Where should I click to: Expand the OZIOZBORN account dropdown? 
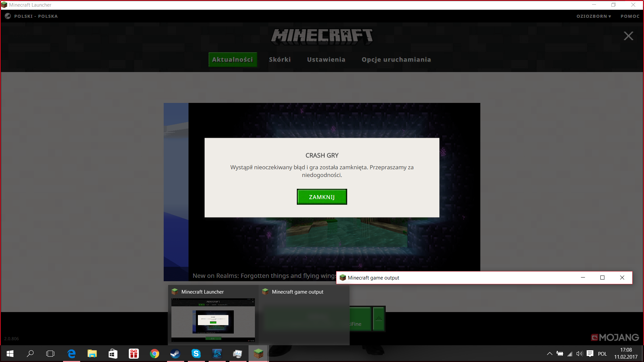click(x=593, y=16)
